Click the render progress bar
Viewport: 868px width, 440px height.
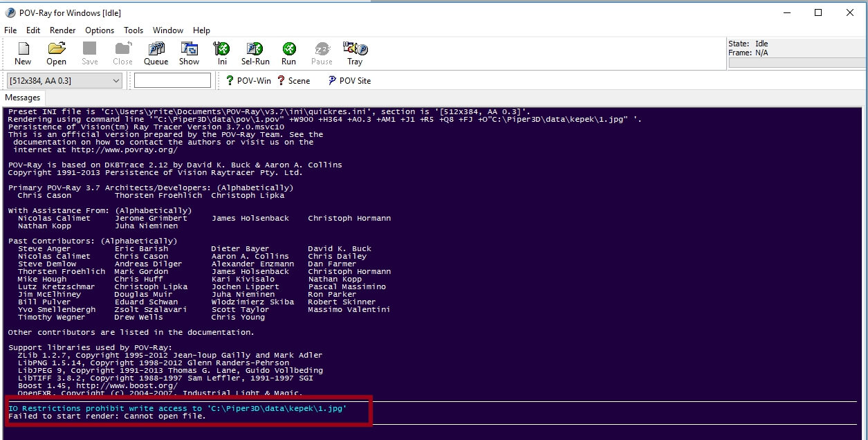click(x=796, y=63)
